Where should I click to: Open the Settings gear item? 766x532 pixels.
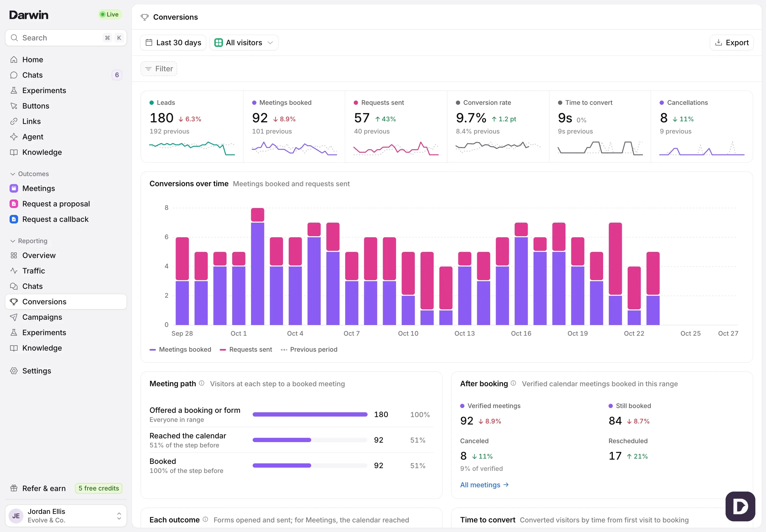(x=66, y=371)
